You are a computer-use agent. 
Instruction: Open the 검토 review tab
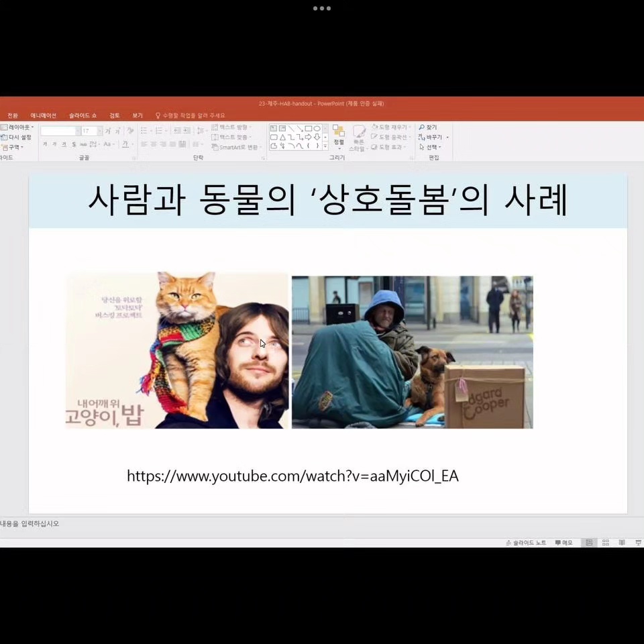point(115,115)
